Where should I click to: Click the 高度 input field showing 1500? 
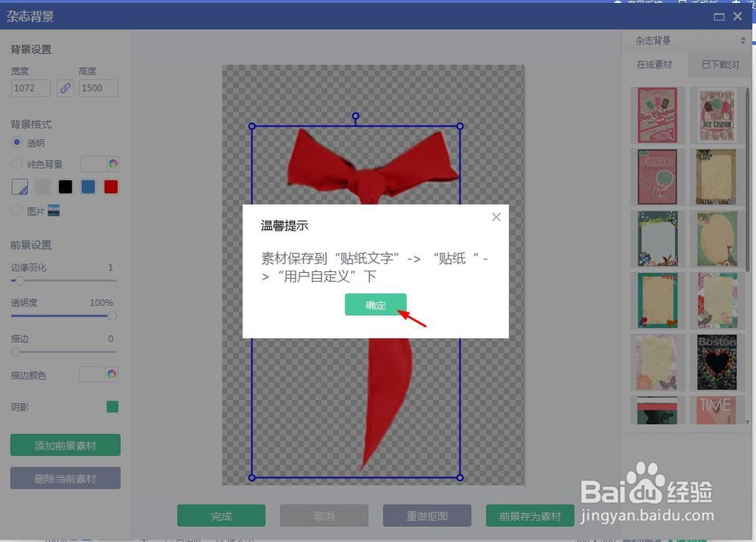[x=98, y=88]
